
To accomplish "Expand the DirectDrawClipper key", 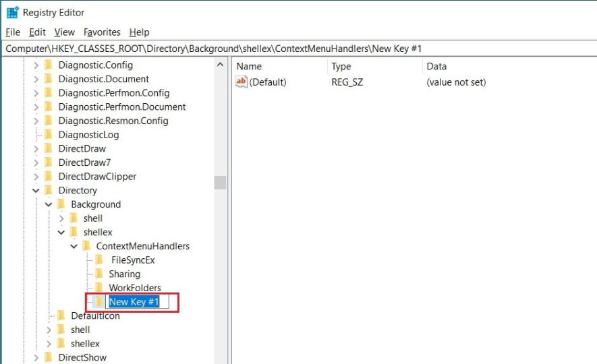I will point(36,177).
